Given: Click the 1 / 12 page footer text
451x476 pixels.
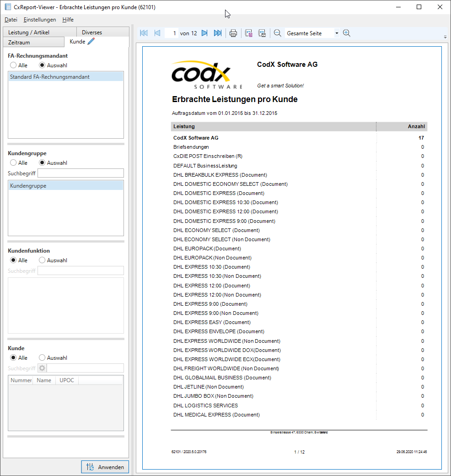Looking at the screenshot, I should point(299,452).
